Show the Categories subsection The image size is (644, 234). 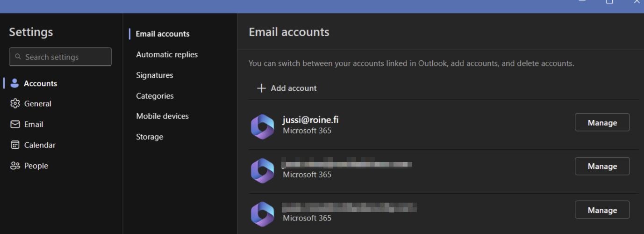coord(155,95)
